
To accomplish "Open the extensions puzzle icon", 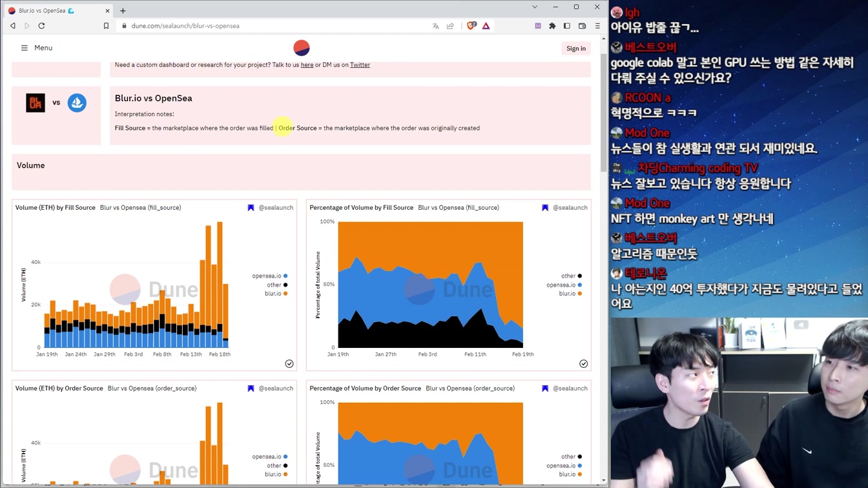I will tap(552, 26).
